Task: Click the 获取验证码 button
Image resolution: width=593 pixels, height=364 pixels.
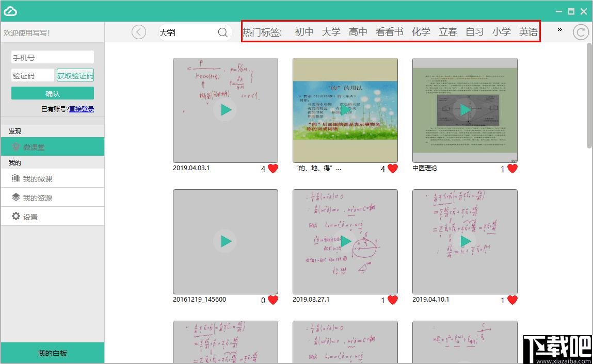Action: click(x=75, y=76)
